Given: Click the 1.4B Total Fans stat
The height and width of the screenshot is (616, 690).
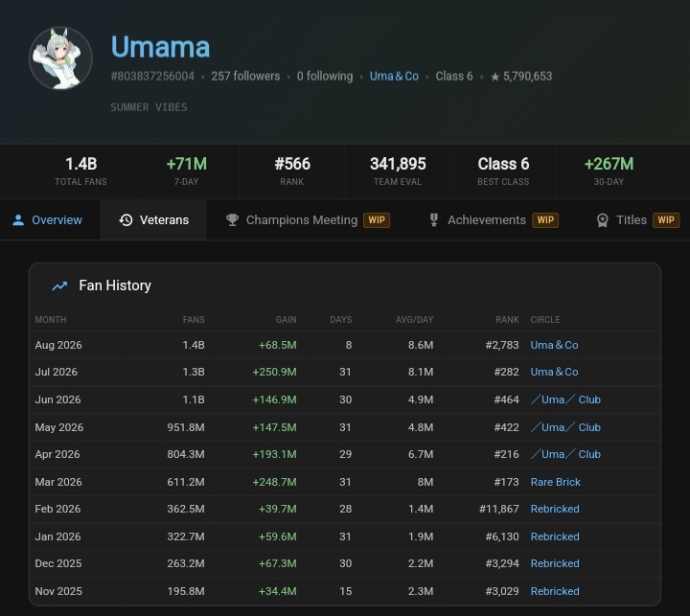Looking at the screenshot, I should point(80,171).
